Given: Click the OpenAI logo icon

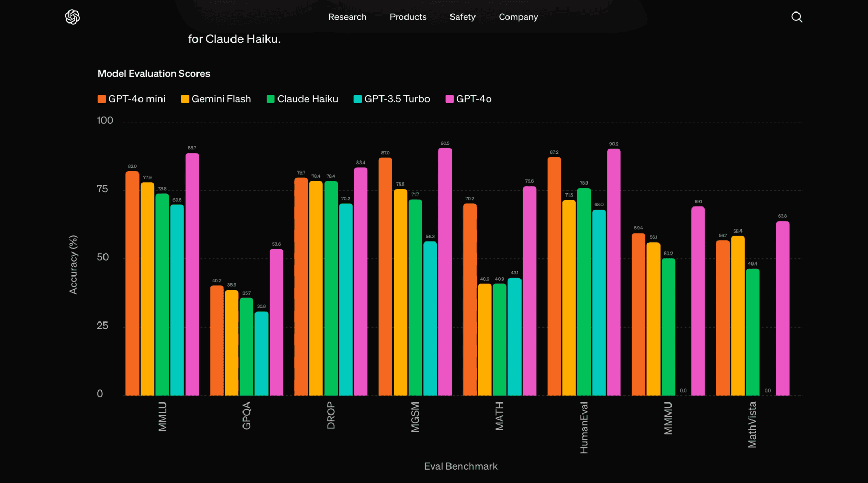Looking at the screenshot, I should point(73,17).
